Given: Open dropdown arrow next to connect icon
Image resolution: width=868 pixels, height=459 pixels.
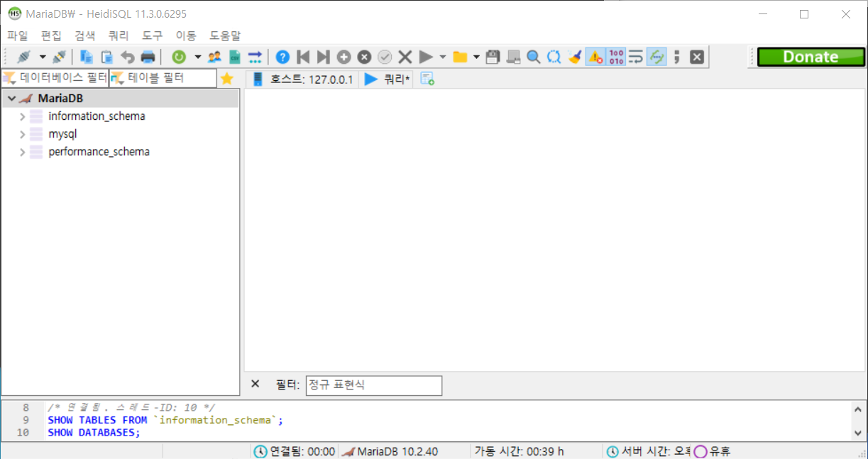Looking at the screenshot, I should coord(42,57).
